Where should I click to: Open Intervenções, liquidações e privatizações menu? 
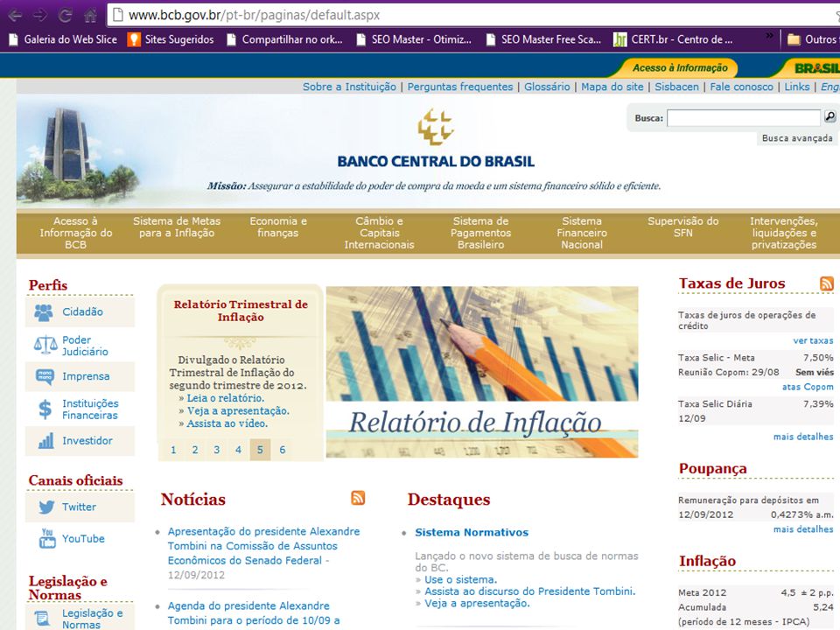click(x=784, y=233)
